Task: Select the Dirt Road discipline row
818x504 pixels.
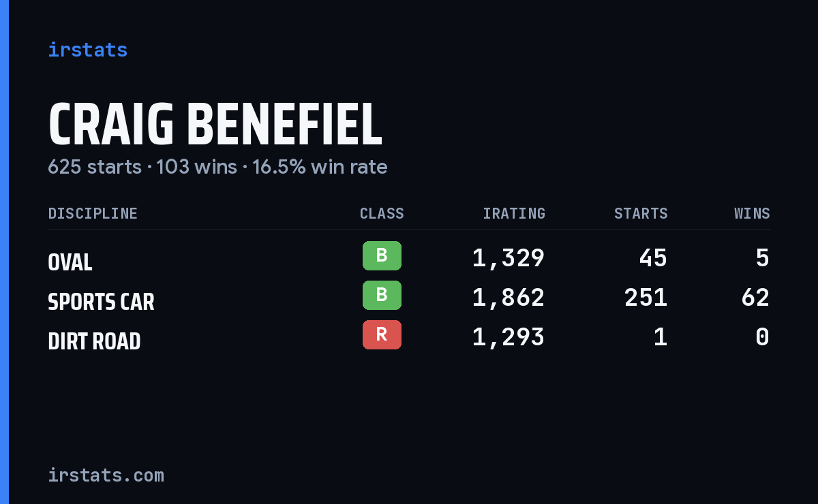Action: tap(409, 337)
